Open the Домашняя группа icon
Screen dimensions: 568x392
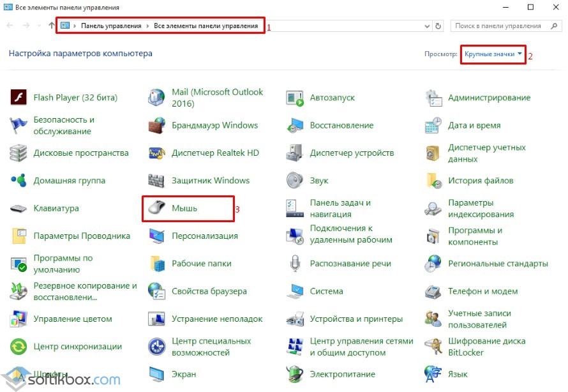pyautogui.click(x=19, y=181)
